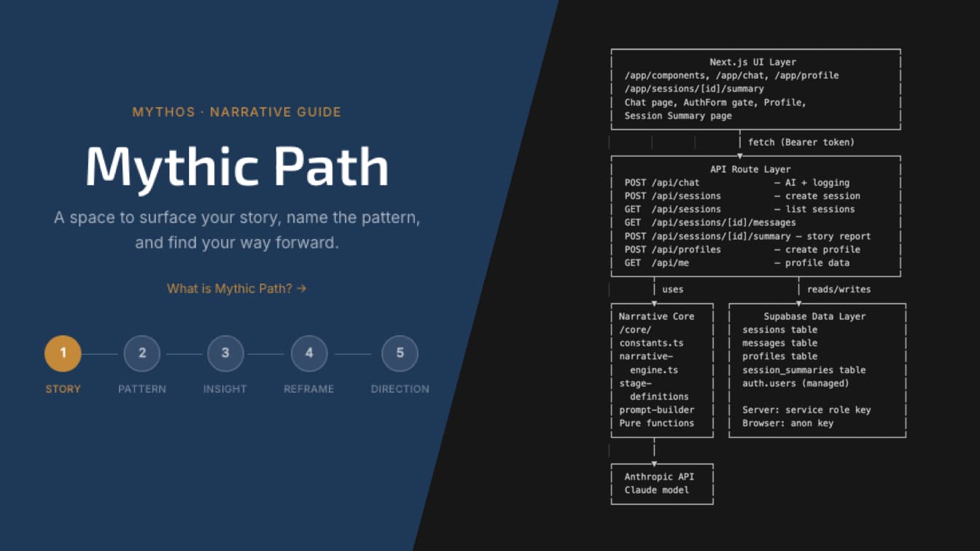Click 'sessions table' entry
This screenshot has width=980, height=551.
(x=779, y=329)
